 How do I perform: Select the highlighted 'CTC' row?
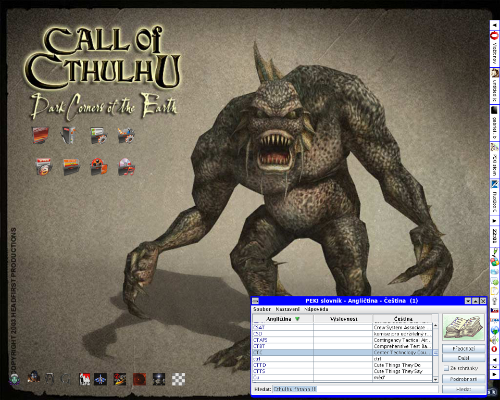pos(342,352)
